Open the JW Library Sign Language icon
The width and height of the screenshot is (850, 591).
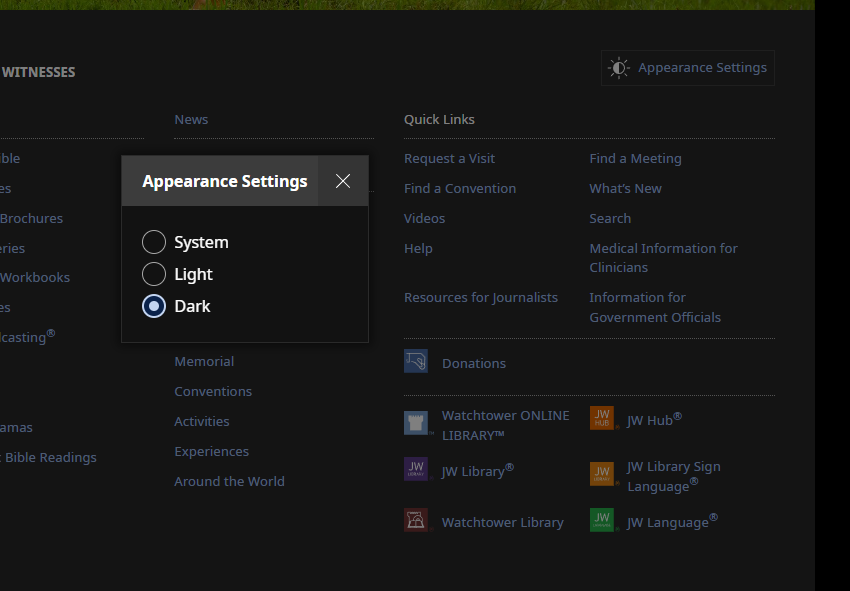tap(602, 474)
